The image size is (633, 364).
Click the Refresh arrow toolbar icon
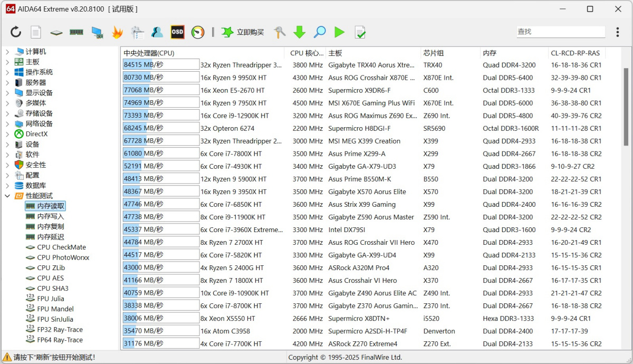[16, 32]
